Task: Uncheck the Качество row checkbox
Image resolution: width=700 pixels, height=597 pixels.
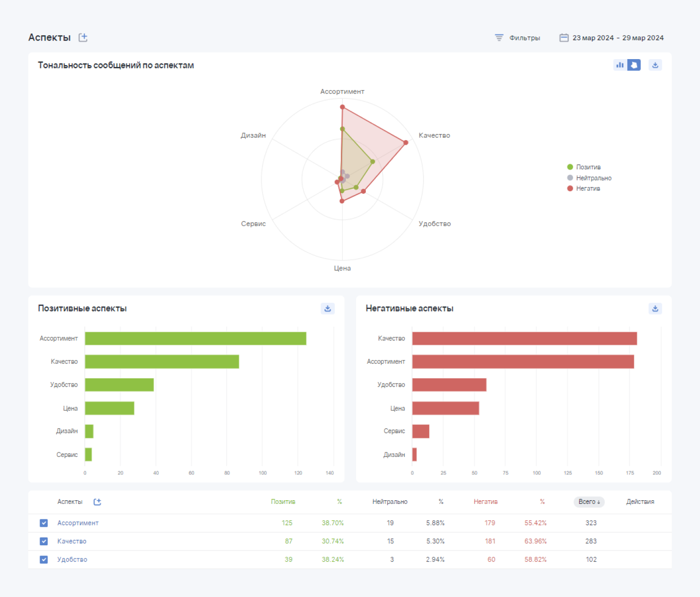Action: coord(44,541)
